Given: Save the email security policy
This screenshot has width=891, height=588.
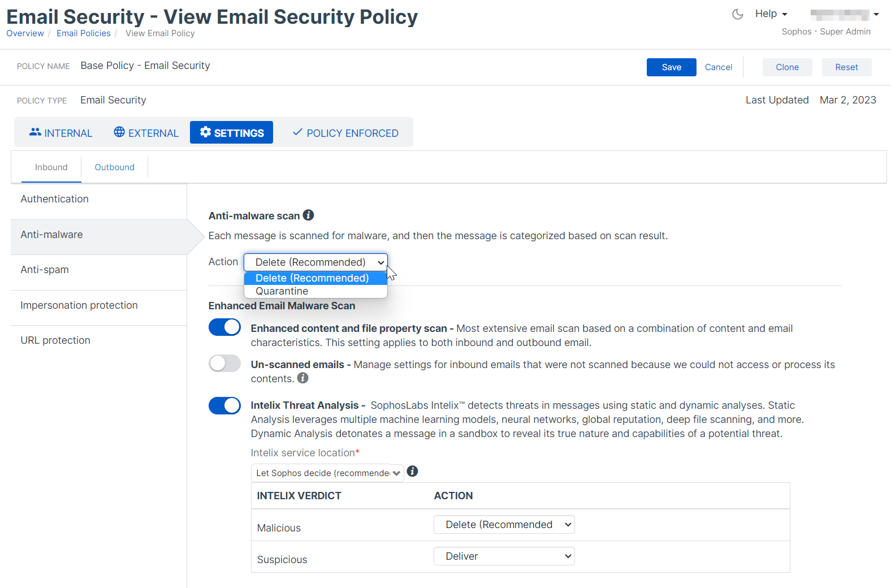Looking at the screenshot, I should (x=671, y=67).
